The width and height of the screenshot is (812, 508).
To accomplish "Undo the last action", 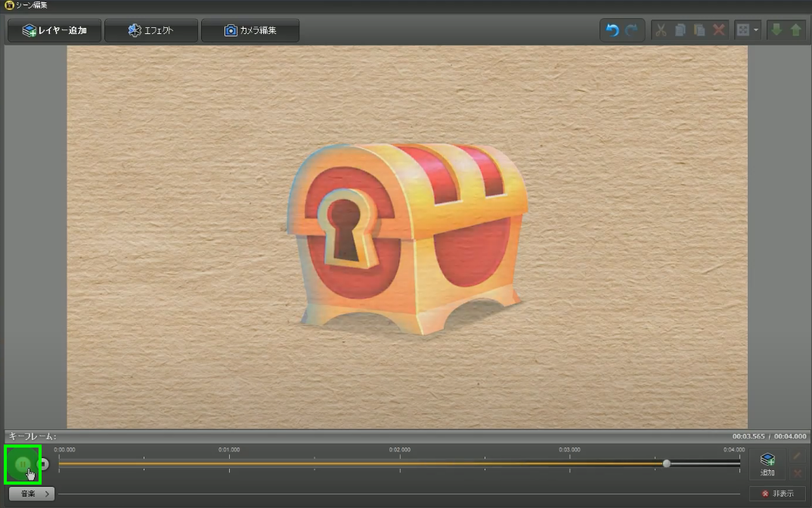I will pyautogui.click(x=612, y=31).
